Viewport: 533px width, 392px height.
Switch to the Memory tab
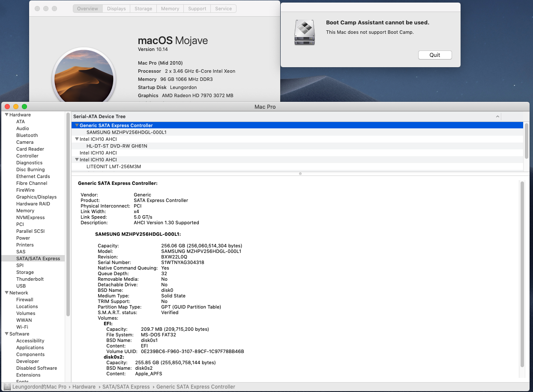pyautogui.click(x=170, y=9)
